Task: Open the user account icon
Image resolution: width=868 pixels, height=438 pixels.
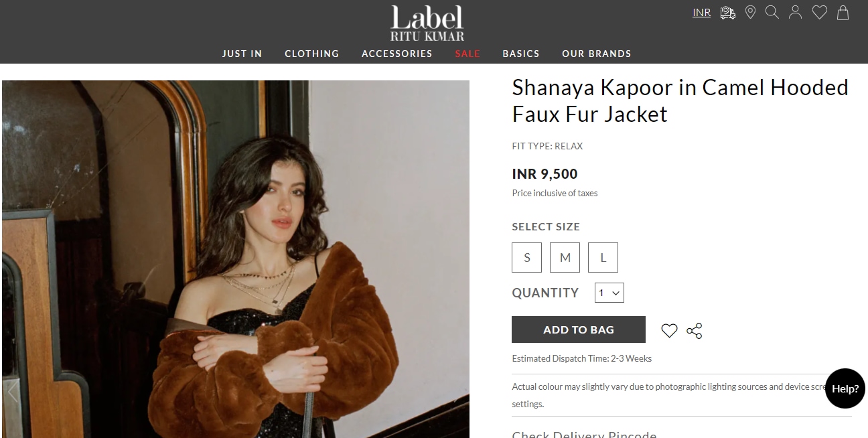Action: click(x=795, y=13)
